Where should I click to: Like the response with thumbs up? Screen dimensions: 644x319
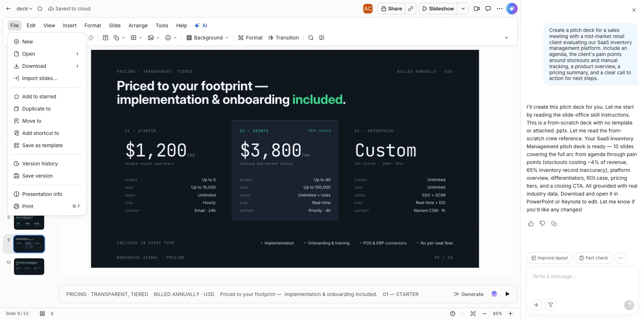(531, 224)
